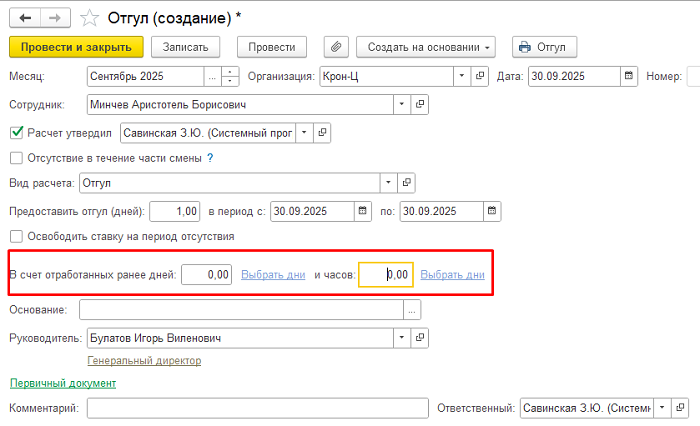
Task: Open calendar for period end date
Action: (x=491, y=211)
